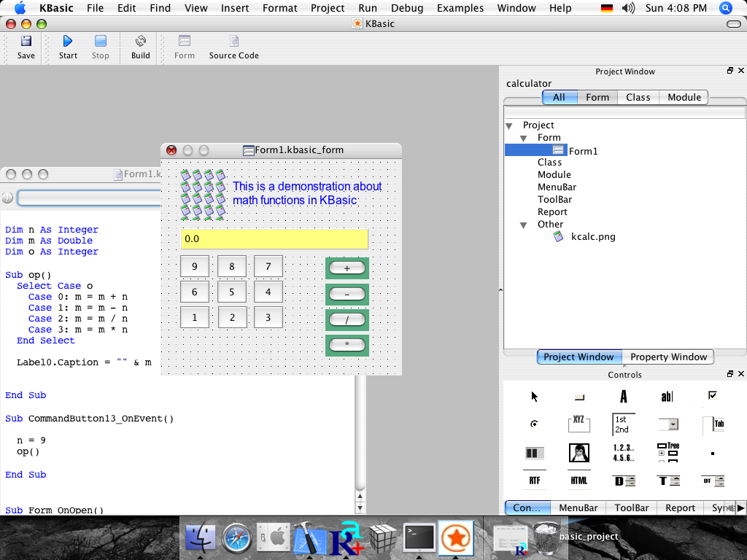
Task: Switch to the Module tab in Project Window
Action: tap(684, 97)
